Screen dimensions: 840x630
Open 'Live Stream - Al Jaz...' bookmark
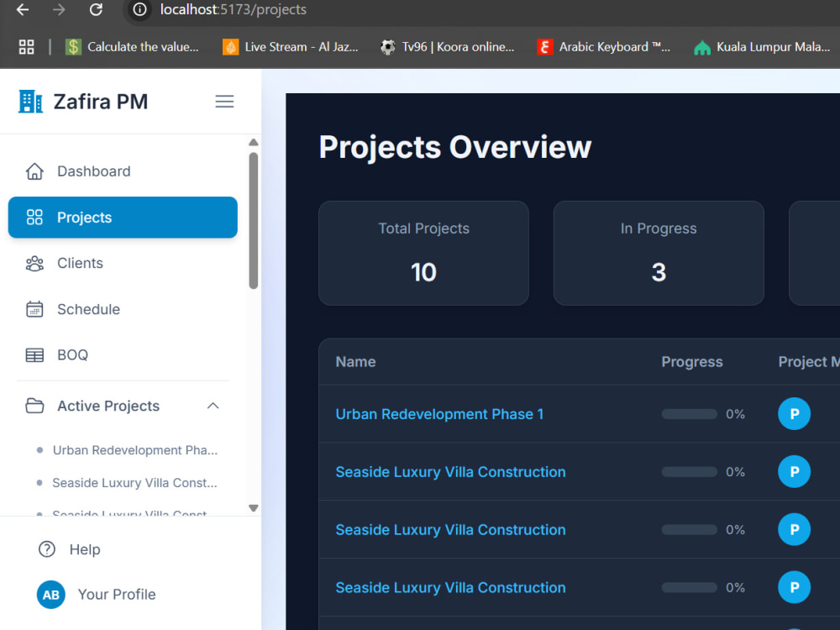pyautogui.click(x=291, y=47)
